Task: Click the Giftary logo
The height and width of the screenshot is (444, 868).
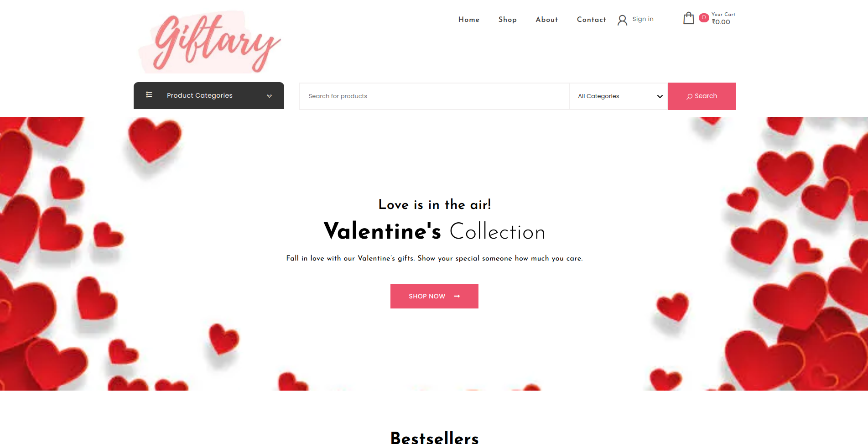Action: (210, 42)
